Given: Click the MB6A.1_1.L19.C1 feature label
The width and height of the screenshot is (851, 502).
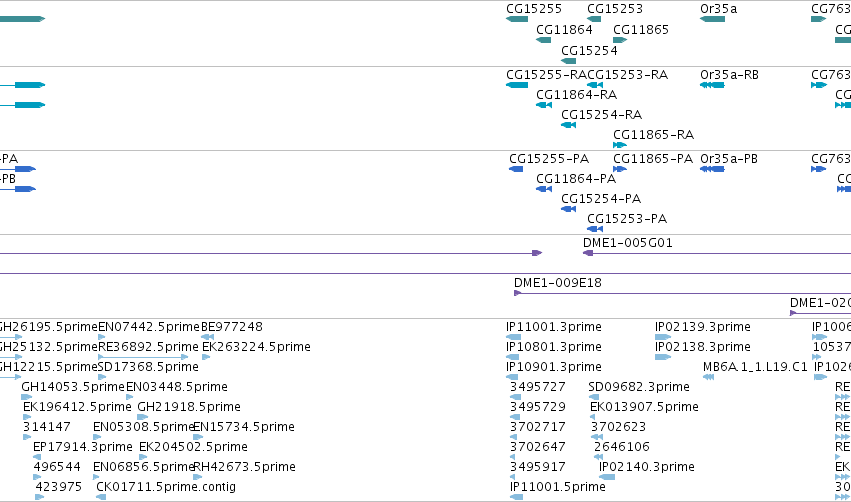Looking at the screenshot, I should point(755,366).
